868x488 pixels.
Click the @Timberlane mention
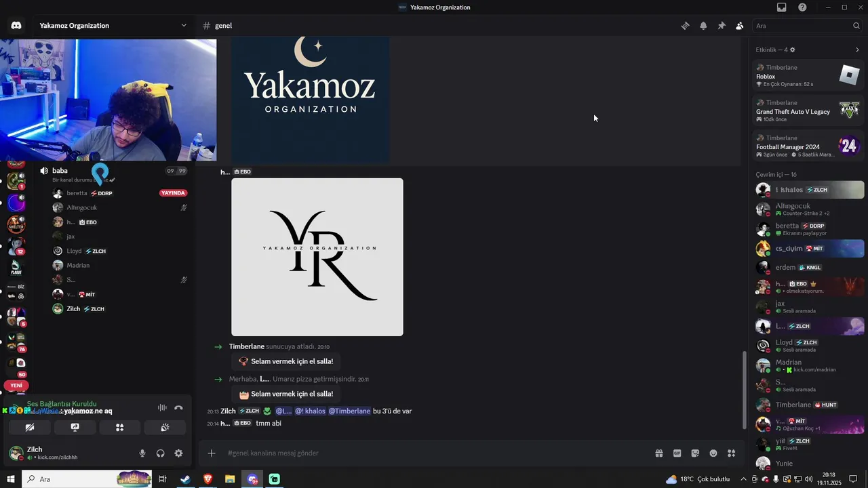click(349, 411)
